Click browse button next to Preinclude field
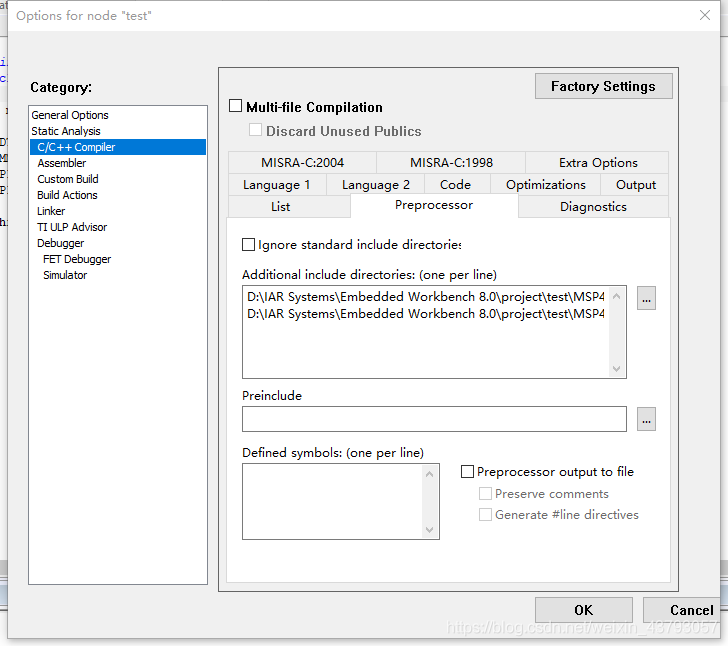Image resolution: width=728 pixels, height=646 pixels. click(646, 420)
